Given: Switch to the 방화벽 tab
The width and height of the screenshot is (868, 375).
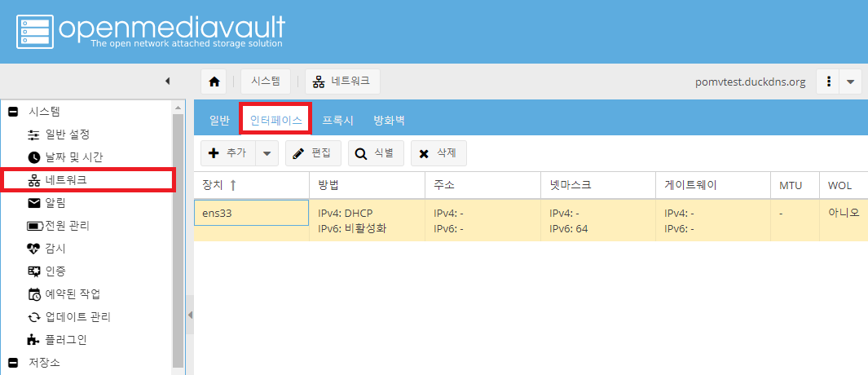Looking at the screenshot, I should tap(389, 120).
